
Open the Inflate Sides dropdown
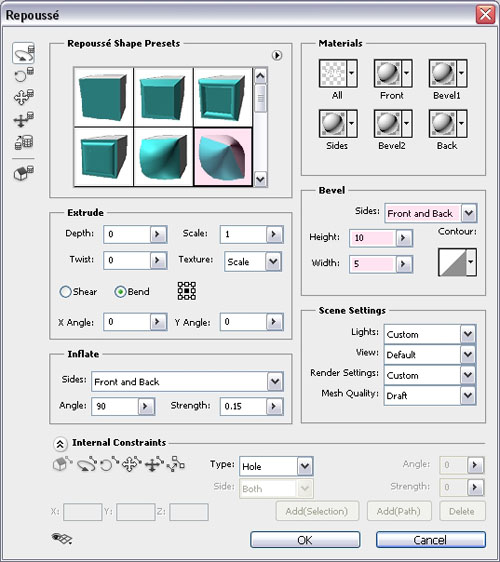click(275, 381)
